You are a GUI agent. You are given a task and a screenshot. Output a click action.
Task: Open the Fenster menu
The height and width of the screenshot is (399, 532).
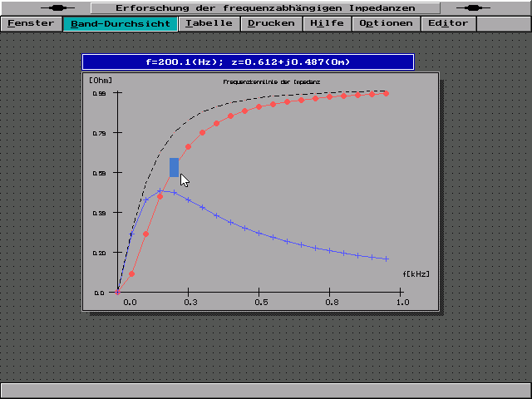click(x=31, y=23)
